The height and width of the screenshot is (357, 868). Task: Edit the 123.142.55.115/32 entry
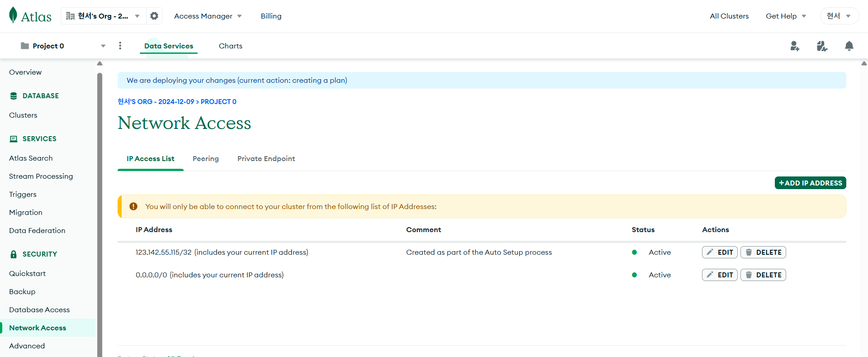(x=720, y=252)
